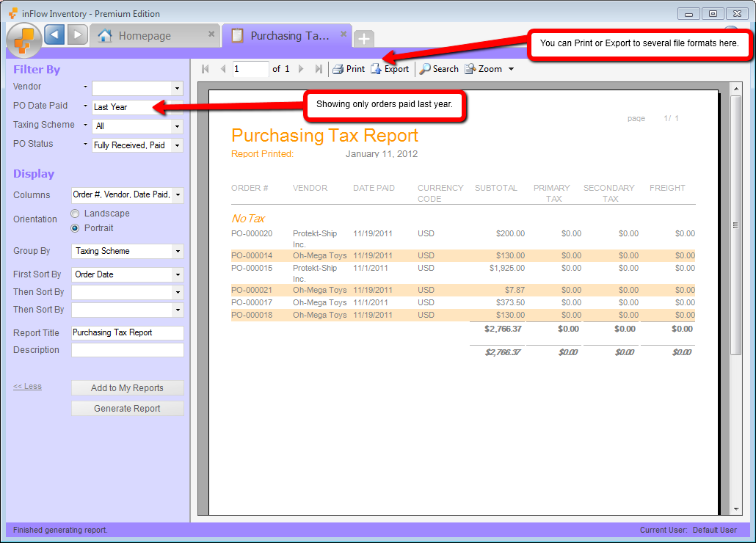This screenshot has width=756, height=543.
Task: Click the January 11, 2012 printed date
Action: pos(382,154)
